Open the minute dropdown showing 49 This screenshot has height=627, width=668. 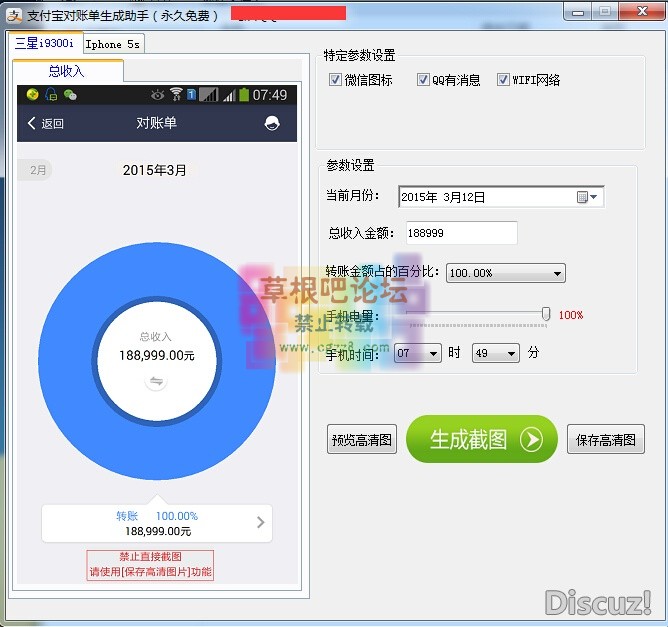coord(511,354)
